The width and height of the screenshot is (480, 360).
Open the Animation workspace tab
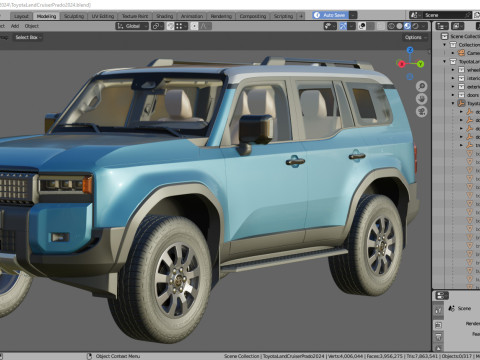[192, 16]
